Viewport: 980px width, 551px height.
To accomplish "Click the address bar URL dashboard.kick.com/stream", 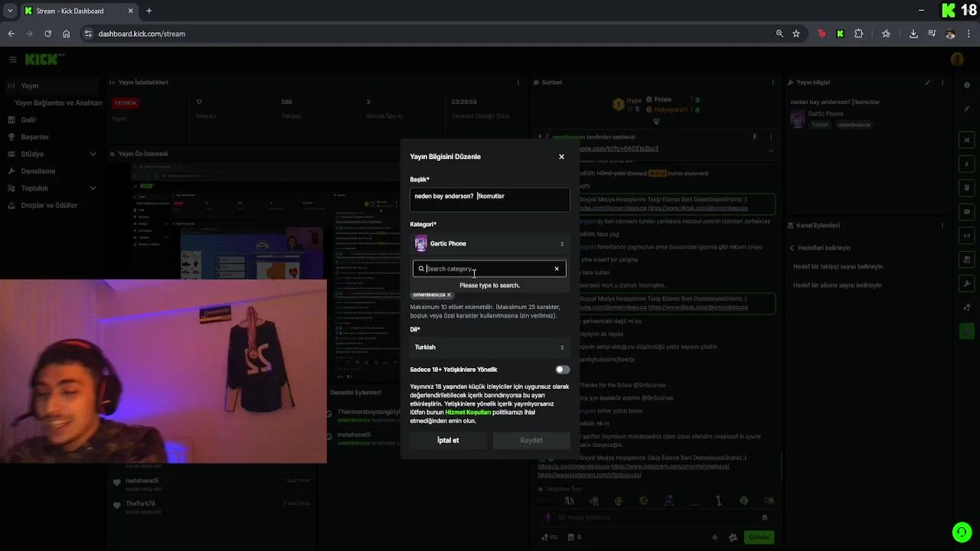I will point(142,34).
